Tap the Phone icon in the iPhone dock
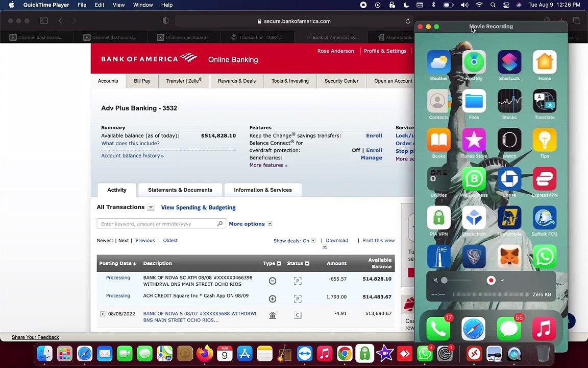 [x=438, y=329]
